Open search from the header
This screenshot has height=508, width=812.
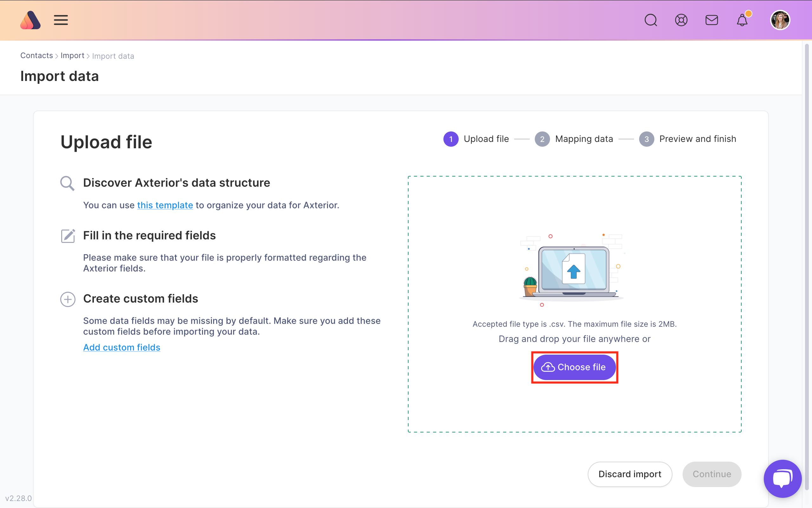pos(651,20)
